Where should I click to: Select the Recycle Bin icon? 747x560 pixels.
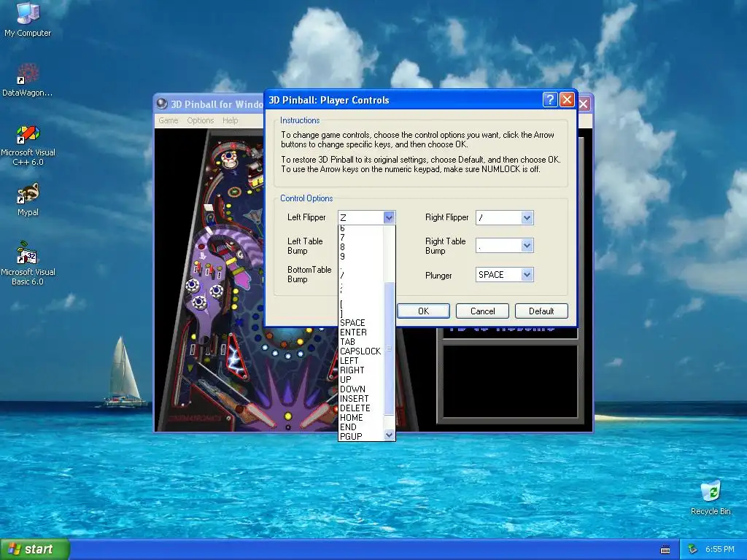(x=711, y=498)
